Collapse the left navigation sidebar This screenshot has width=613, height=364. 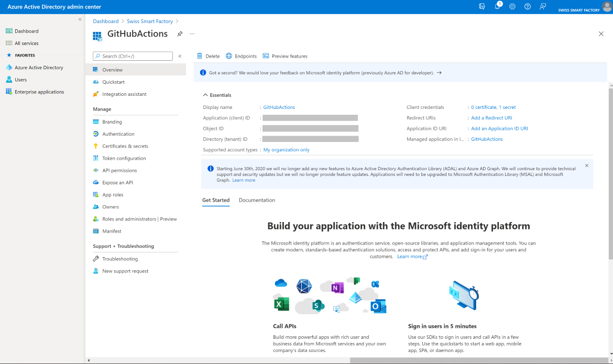coord(80,19)
